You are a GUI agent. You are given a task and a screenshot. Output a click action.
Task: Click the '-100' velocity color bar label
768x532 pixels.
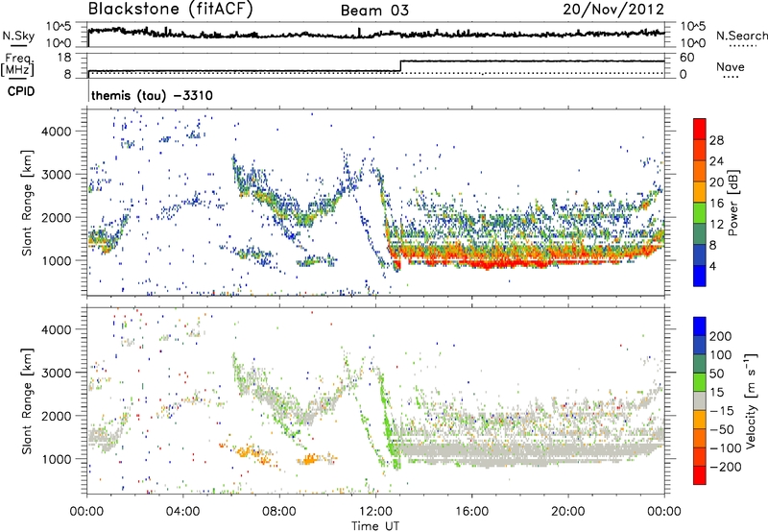(726, 448)
